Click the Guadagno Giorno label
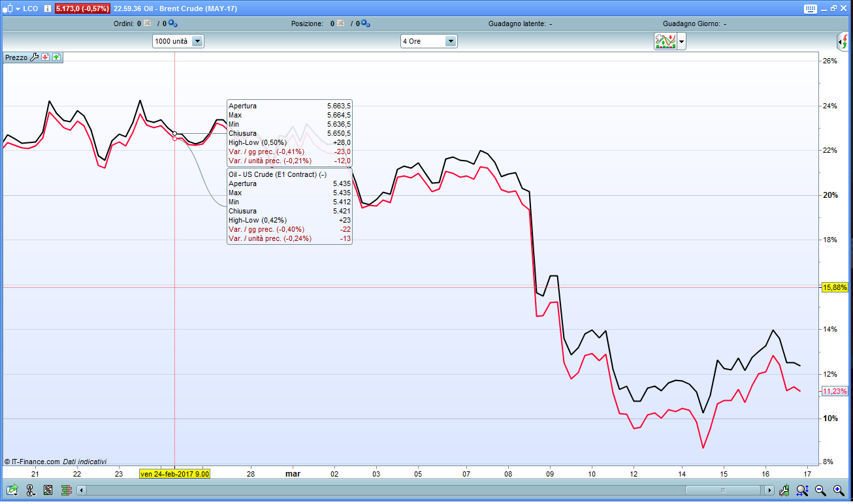853x504 pixels. [691, 24]
